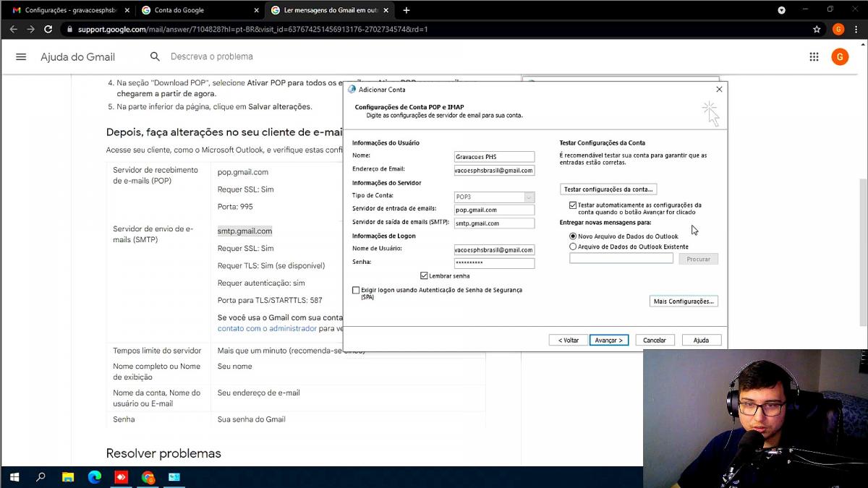This screenshot has width=868, height=488.
Task: Enable Exigir logon usando SPA checkbox
Action: tap(356, 290)
